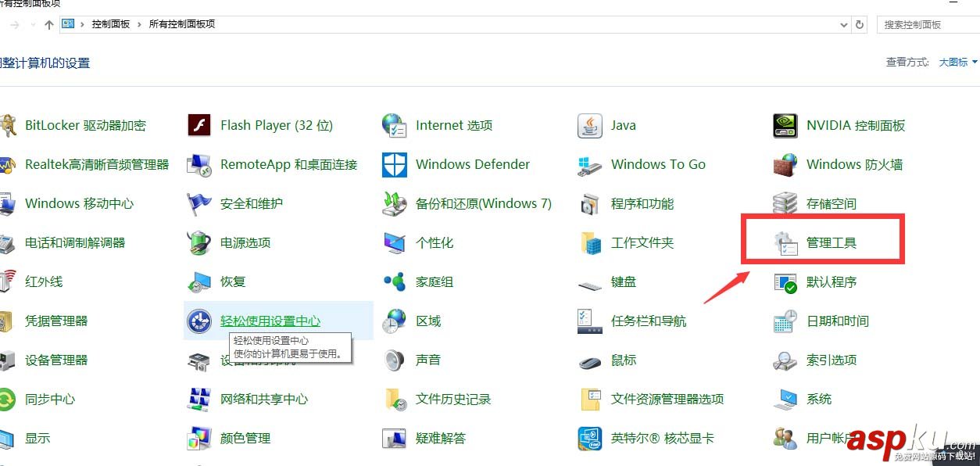Expand the address bar history dropdown arrow
The image size is (980, 466).
coord(843,25)
